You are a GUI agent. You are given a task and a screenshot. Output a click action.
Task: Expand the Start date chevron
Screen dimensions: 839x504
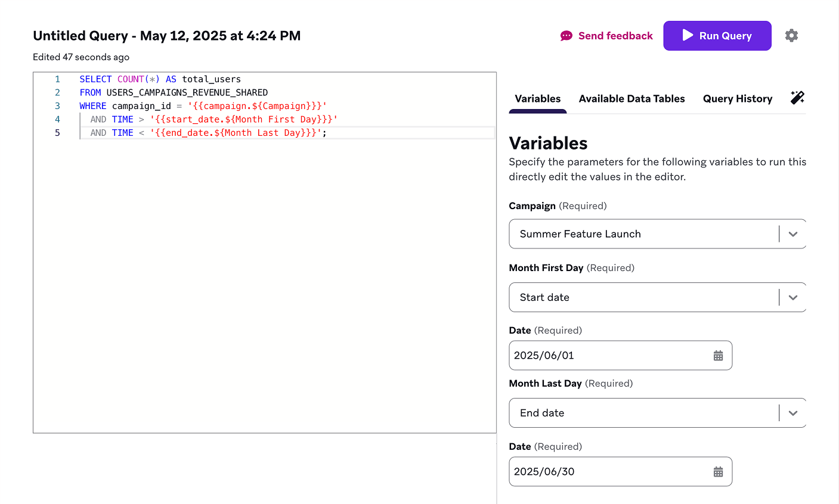coord(793,297)
